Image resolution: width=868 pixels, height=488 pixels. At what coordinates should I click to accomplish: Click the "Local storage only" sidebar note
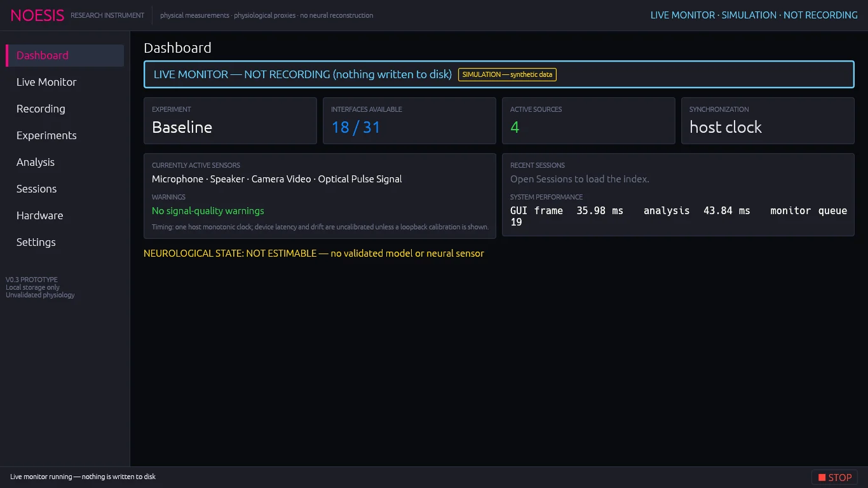(32, 287)
